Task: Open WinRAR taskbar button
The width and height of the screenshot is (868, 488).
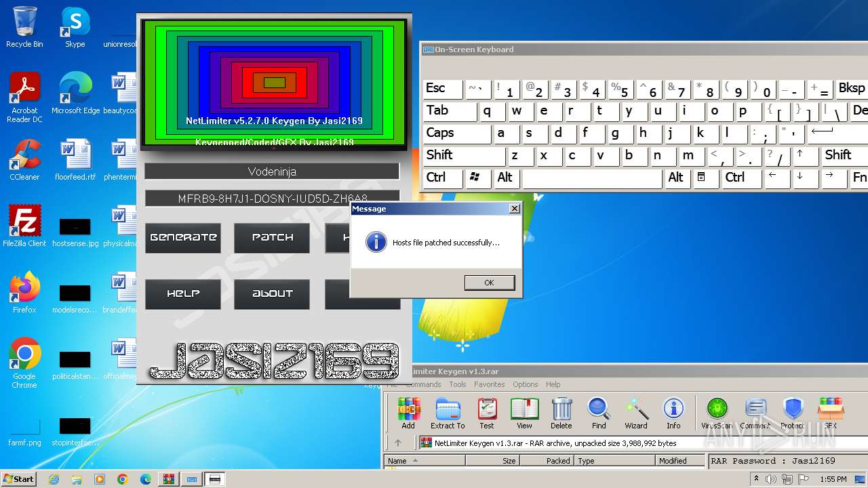Action: 168,479
